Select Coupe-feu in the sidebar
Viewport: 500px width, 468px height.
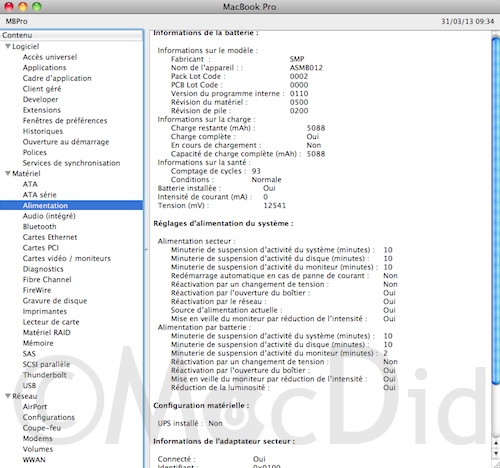[42, 428]
